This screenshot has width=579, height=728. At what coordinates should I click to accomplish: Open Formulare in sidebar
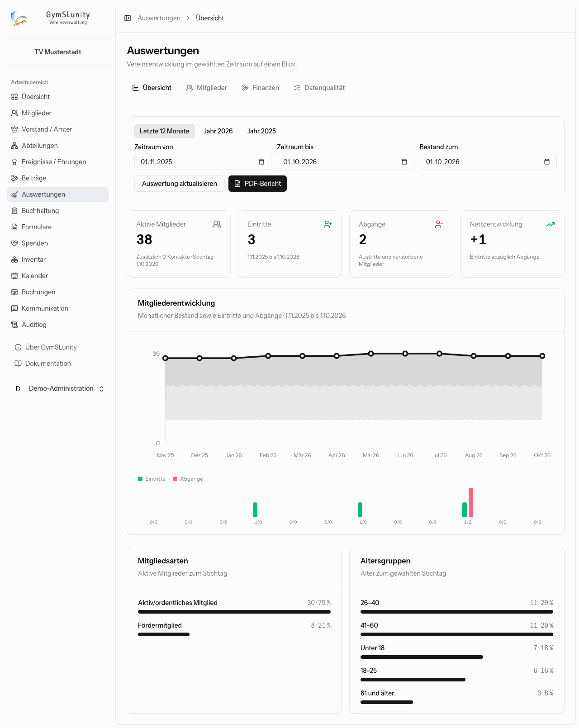[x=58, y=227]
